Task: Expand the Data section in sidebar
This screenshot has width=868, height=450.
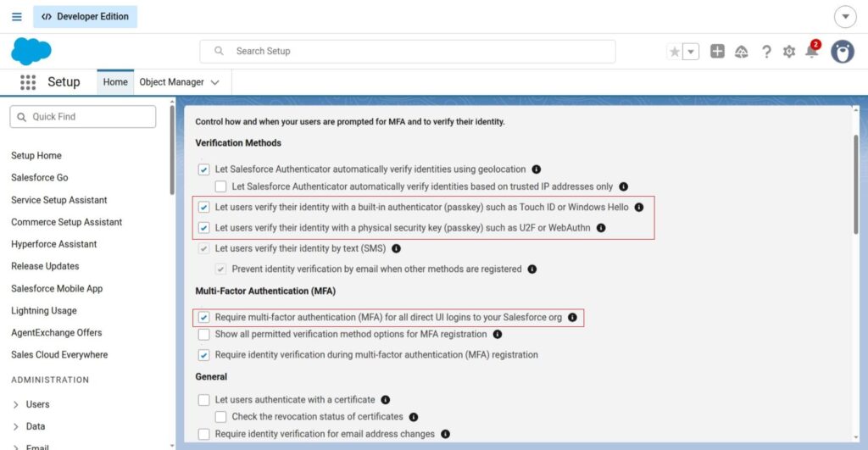Action: (16, 427)
